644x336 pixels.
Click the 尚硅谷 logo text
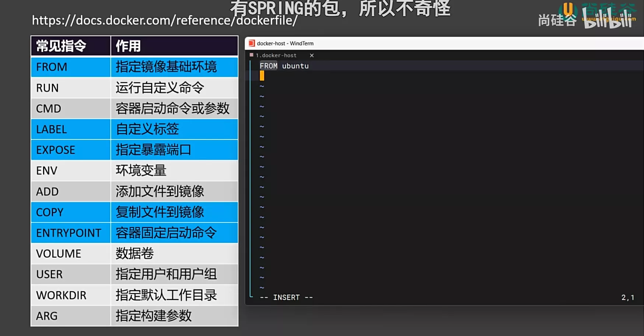[x=557, y=20]
